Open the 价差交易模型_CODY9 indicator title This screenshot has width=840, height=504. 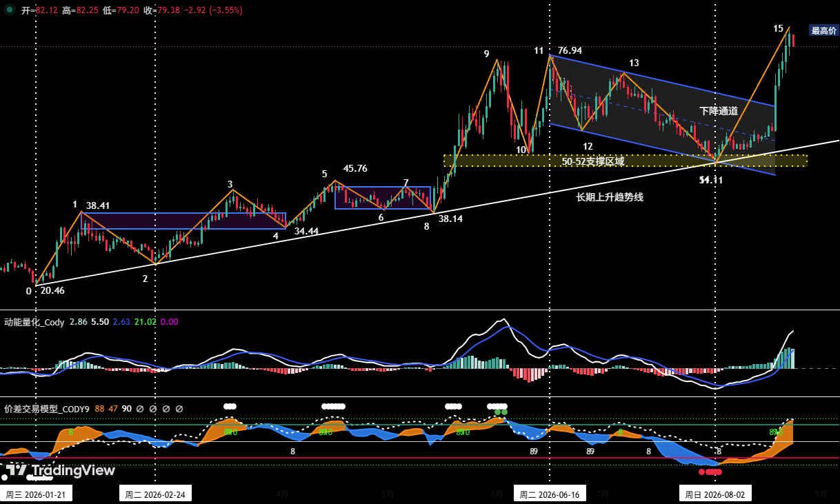click(47, 409)
